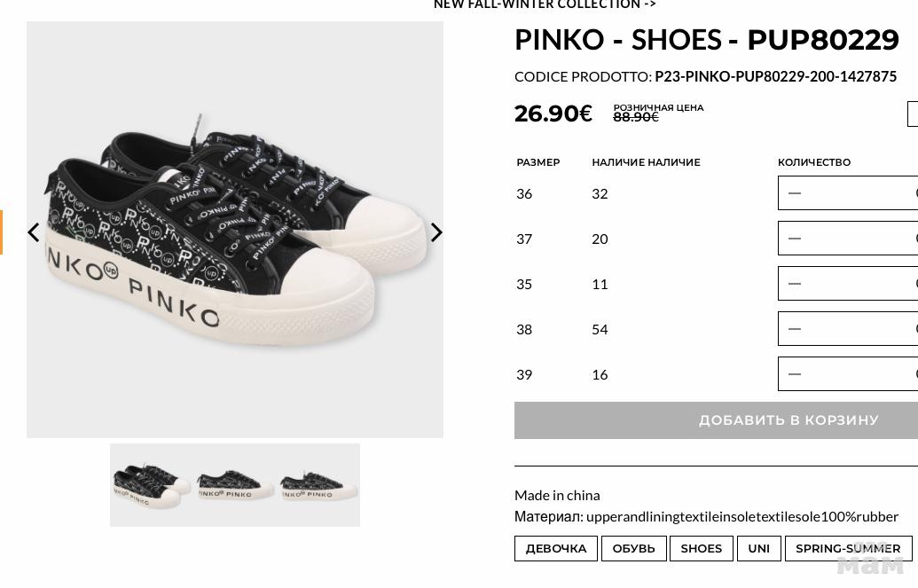Image resolution: width=918 pixels, height=588 pixels.
Task: Click quantity field for size 38
Action: click(848, 329)
